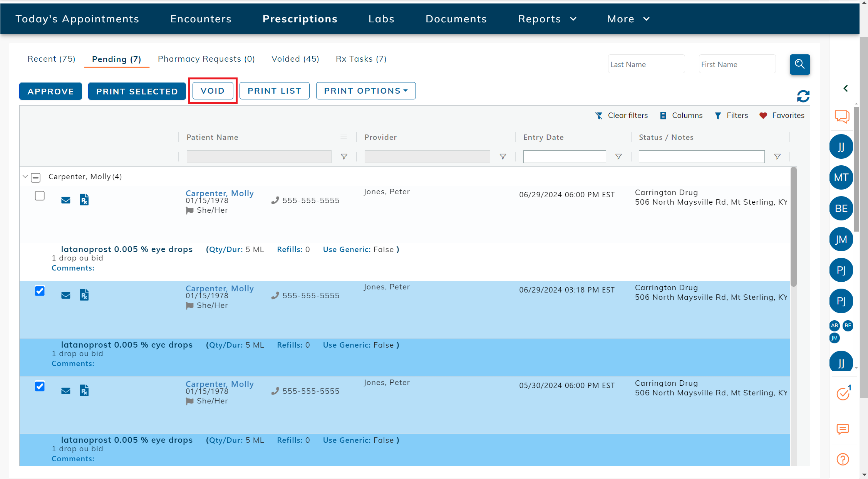Click the grid vertical scrollbar thumb
The height and width of the screenshot is (479, 868).
(x=793, y=227)
